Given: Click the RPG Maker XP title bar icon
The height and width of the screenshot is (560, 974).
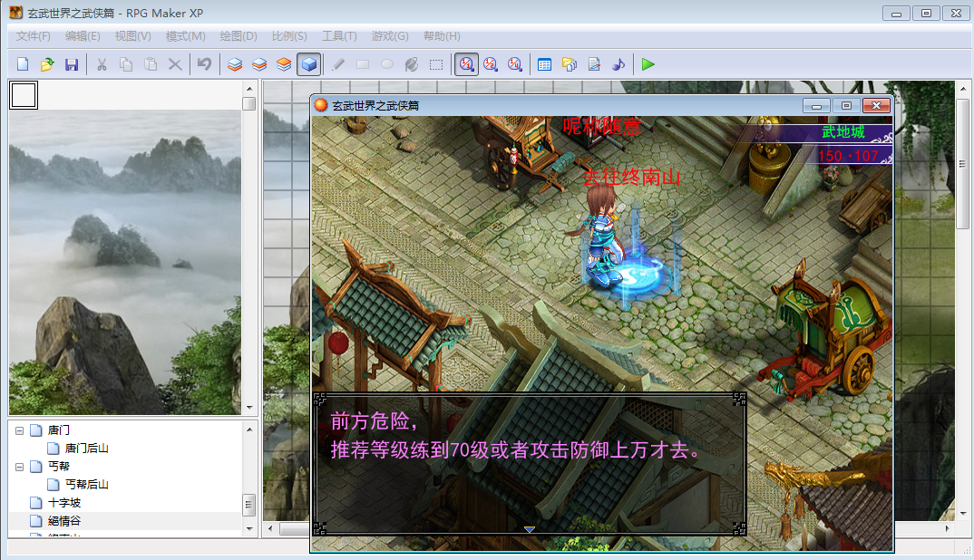Looking at the screenshot, I should pos(16,13).
